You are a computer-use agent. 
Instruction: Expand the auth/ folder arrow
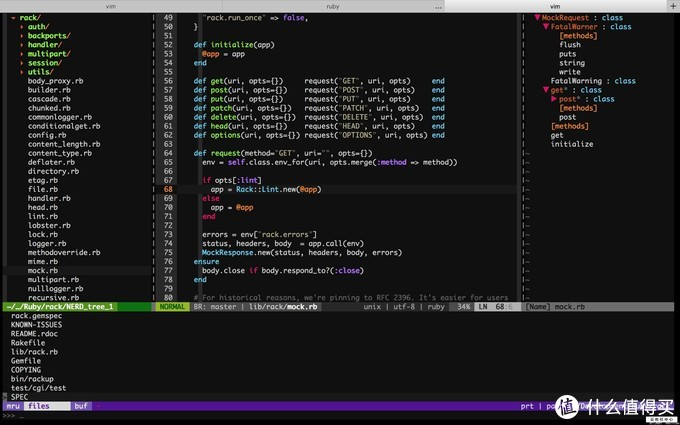pos(22,27)
